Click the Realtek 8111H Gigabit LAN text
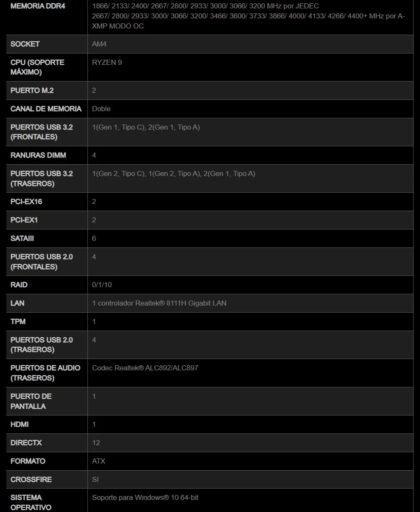This screenshot has height=512, width=420. click(159, 303)
